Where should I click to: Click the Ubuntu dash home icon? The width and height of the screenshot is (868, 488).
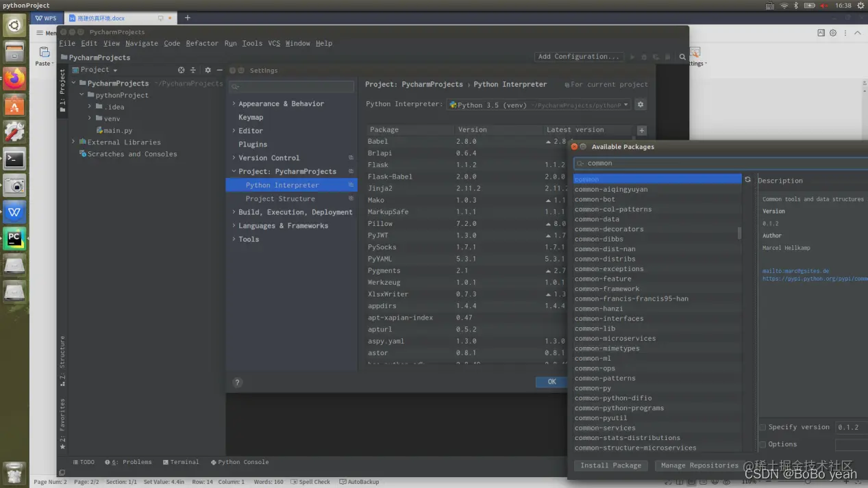point(14,25)
